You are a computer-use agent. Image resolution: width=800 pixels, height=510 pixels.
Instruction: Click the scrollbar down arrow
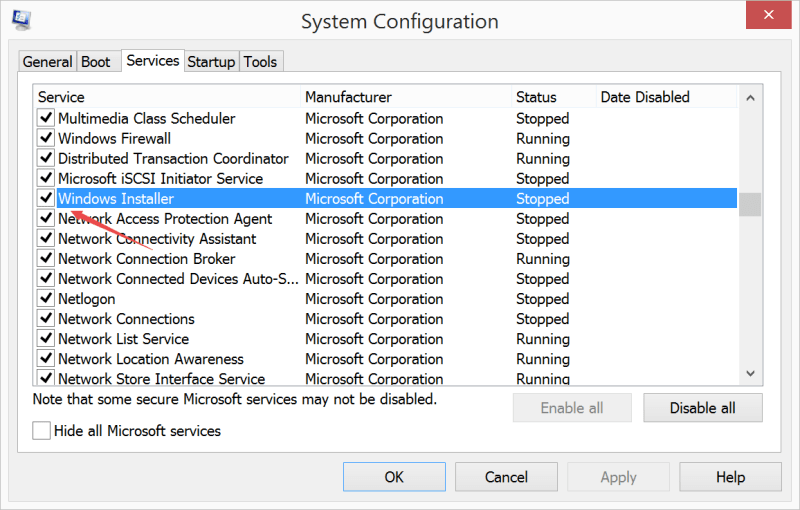pyautogui.click(x=750, y=373)
